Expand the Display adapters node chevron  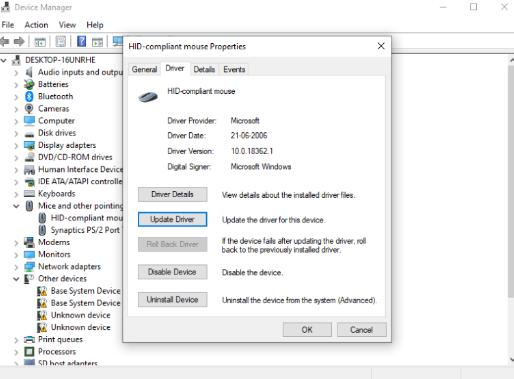tap(16, 145)
